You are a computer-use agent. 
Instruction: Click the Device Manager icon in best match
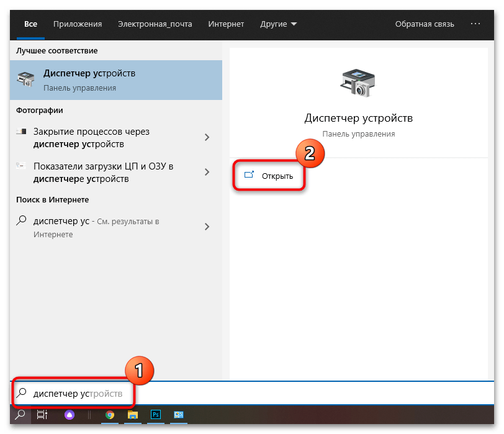pyautogui.click(x=25, y=80)
